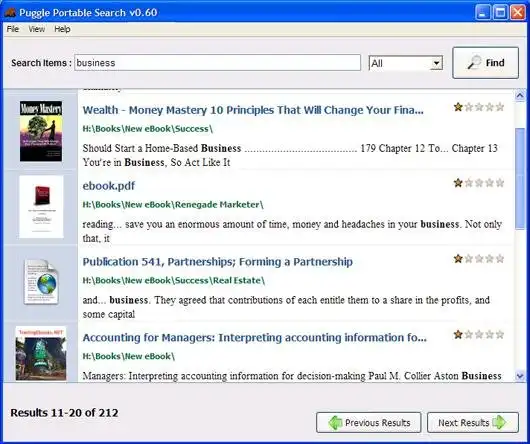Click path H:\Books\New eBook\Success\Real Estate\
The image size is (530, 444).
point(174,280)
